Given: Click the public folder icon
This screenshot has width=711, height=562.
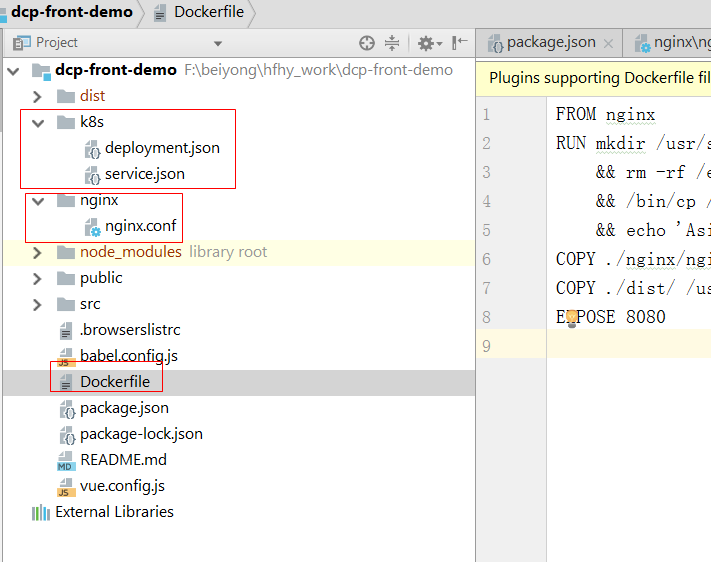Looking at the screenshot, I should pyautogui.click(x=66, y=278).
